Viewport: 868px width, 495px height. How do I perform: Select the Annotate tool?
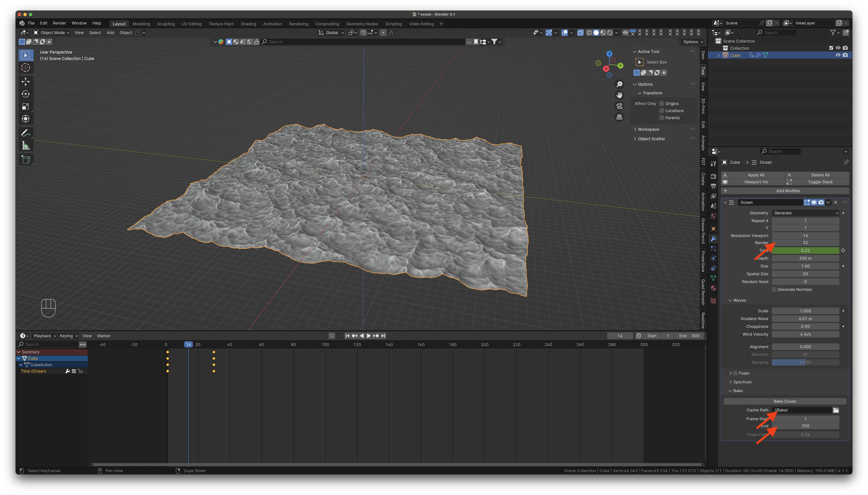25,133
